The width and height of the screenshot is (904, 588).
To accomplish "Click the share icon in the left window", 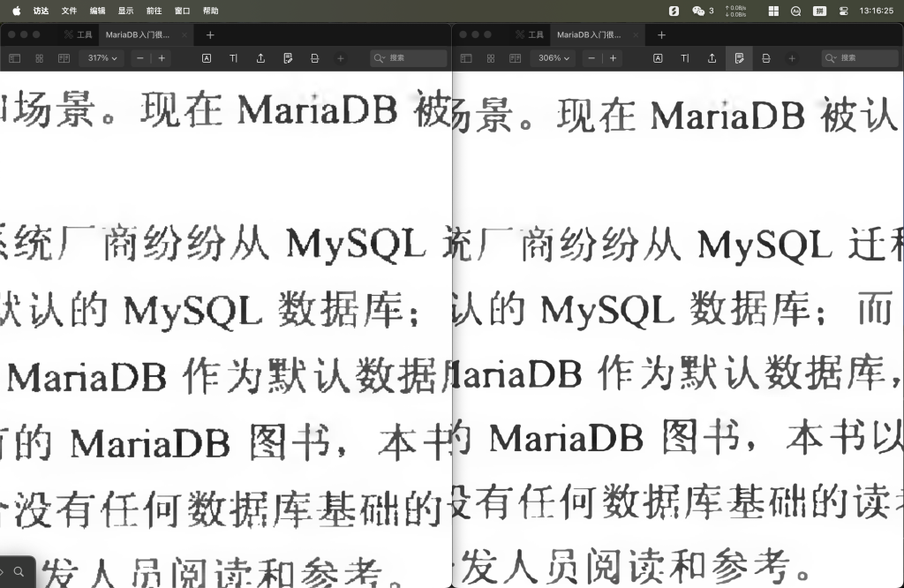I will [x=260, y=58].
